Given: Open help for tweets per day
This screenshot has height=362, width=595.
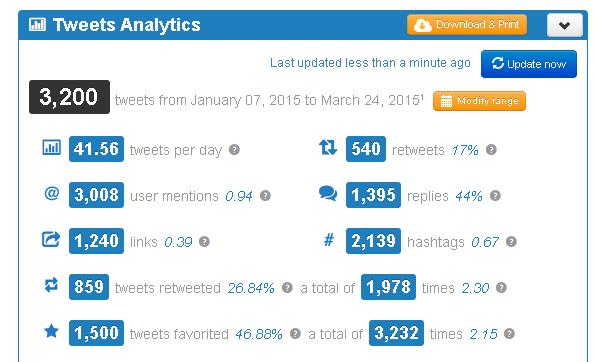Looking at the screenshot, I should (x=234, y=150).
